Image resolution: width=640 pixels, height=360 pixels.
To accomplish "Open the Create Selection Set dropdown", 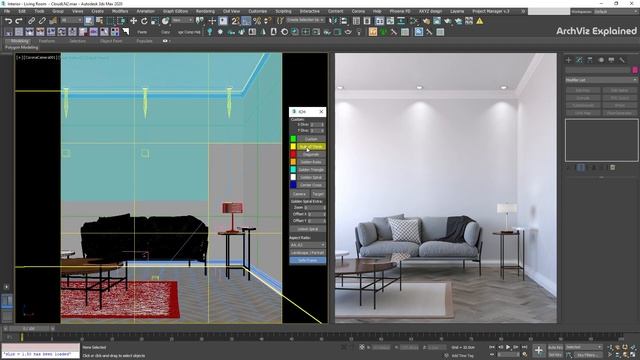I will click(305, 20).
